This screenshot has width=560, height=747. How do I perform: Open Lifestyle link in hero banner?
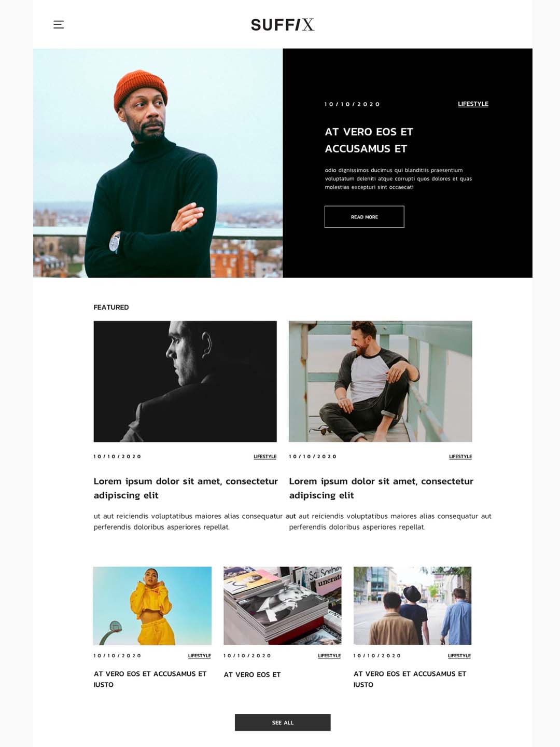pyautogui.click(x=473, y=104)
